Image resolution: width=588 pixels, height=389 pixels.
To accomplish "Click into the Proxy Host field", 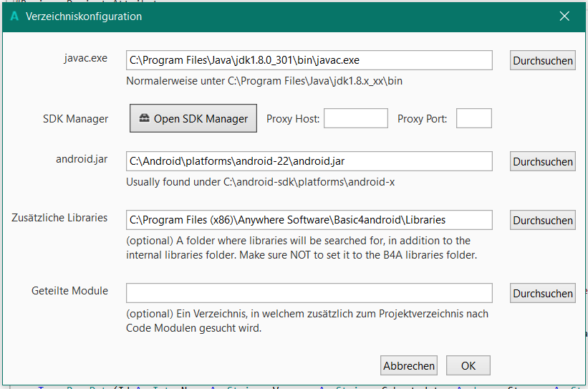I will click(x=355, y=118).
